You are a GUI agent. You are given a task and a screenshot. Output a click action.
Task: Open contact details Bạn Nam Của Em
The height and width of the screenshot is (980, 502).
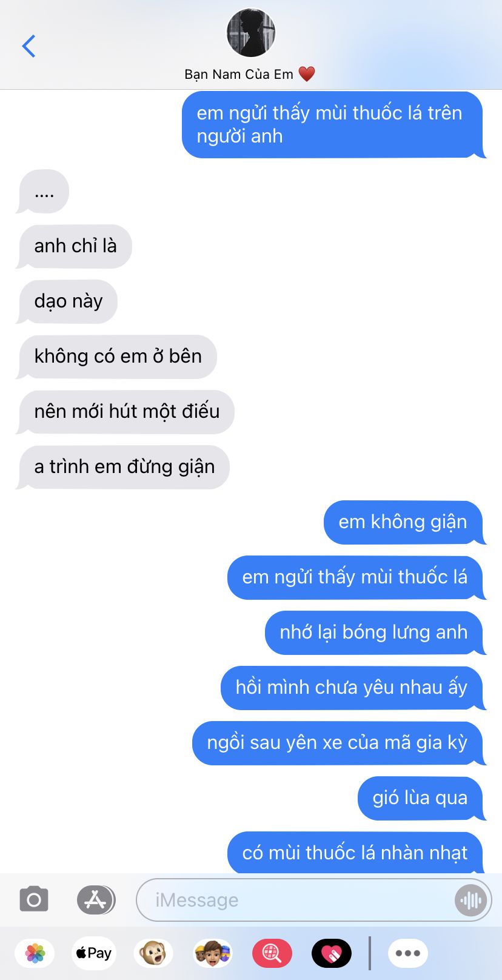pos(250,74)
